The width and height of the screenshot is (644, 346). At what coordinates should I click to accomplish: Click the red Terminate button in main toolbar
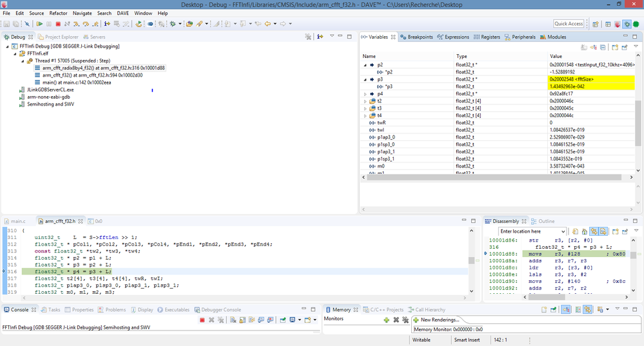[58, 24]
